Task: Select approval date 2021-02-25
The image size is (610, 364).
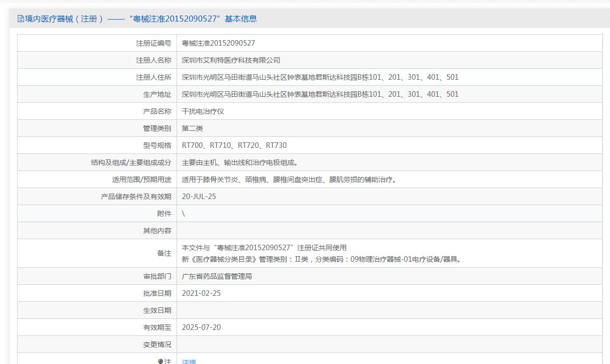Action: pyautogui.click(x=201, y=293)
